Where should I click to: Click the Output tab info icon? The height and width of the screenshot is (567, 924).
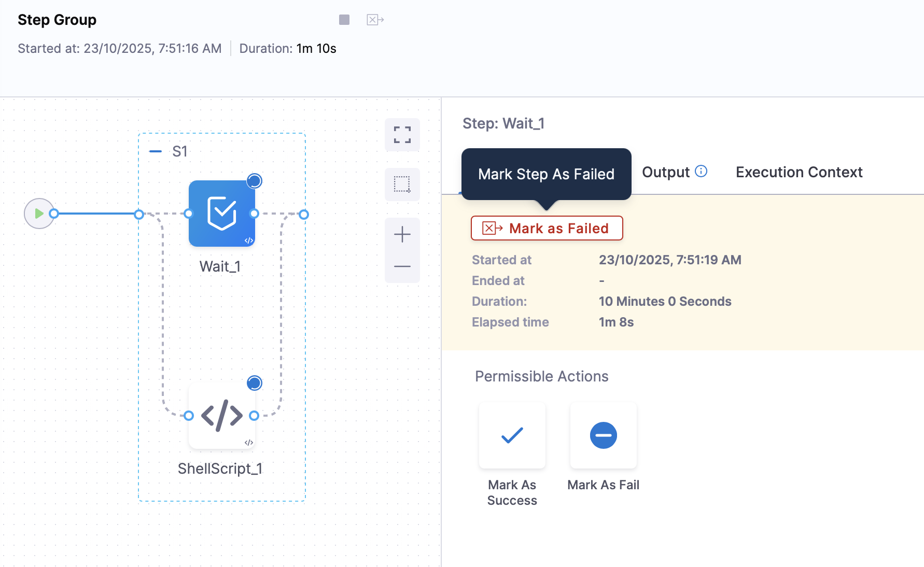701,172
